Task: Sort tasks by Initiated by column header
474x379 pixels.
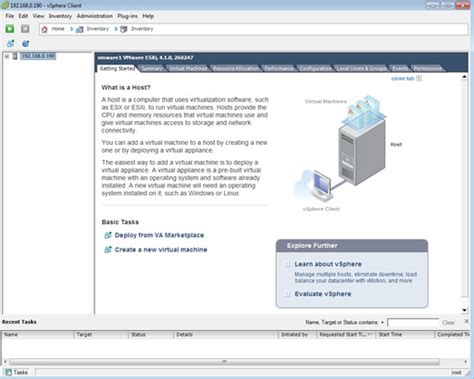Action: (x=297, y=334)
